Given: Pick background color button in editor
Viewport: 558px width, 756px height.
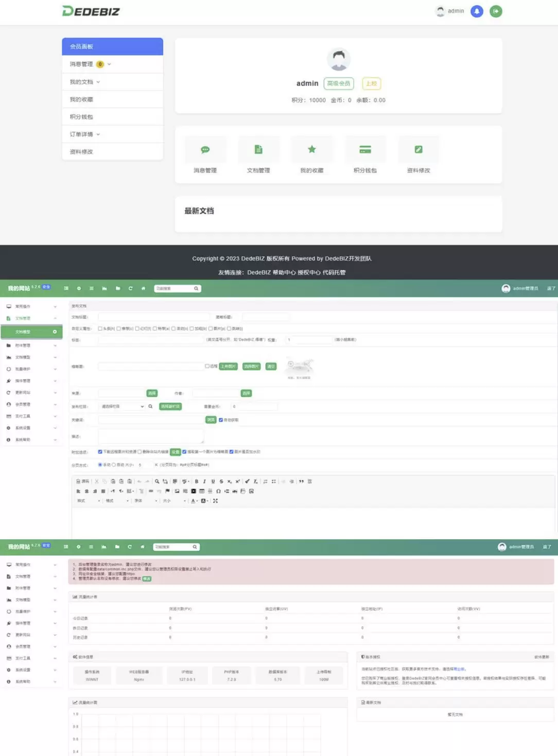Looking at the screenshot, I should click(204, 501).
